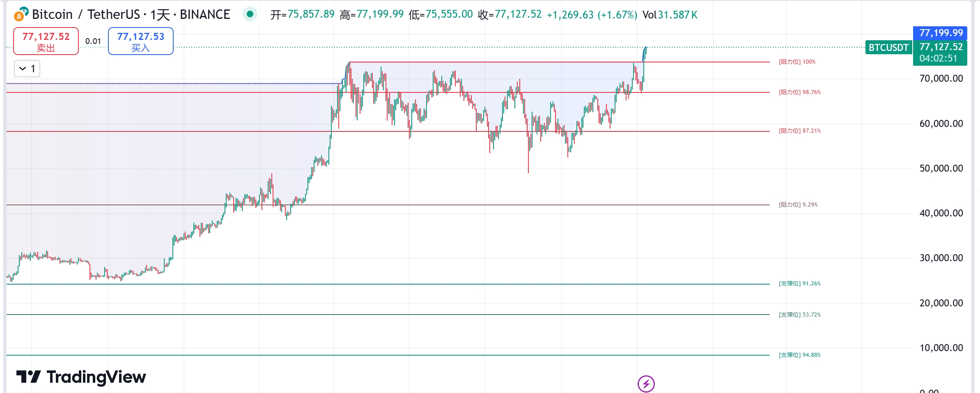The image size is (980, 393).
Task: Click the green market status dot
Action: pos(250,14)
